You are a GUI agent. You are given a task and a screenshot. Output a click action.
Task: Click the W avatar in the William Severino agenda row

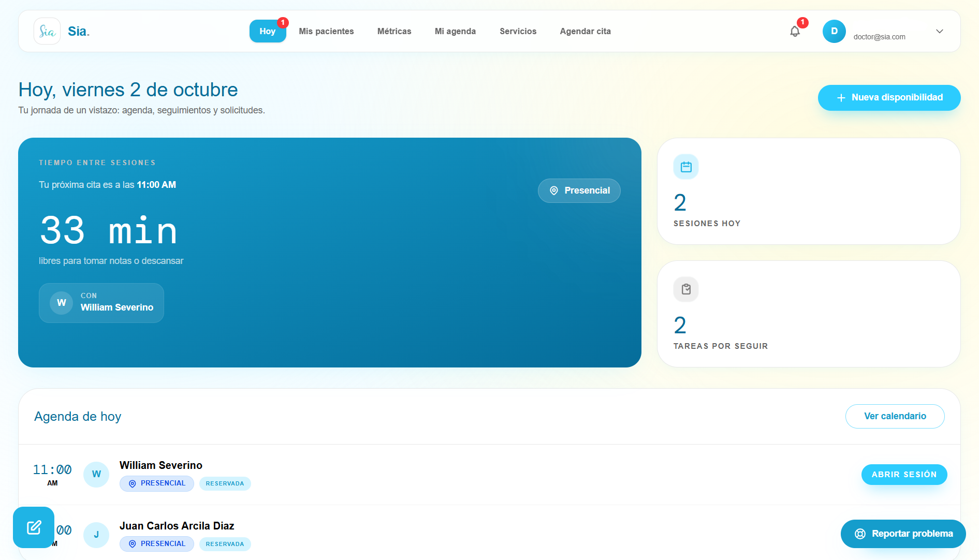pos(96,474)
